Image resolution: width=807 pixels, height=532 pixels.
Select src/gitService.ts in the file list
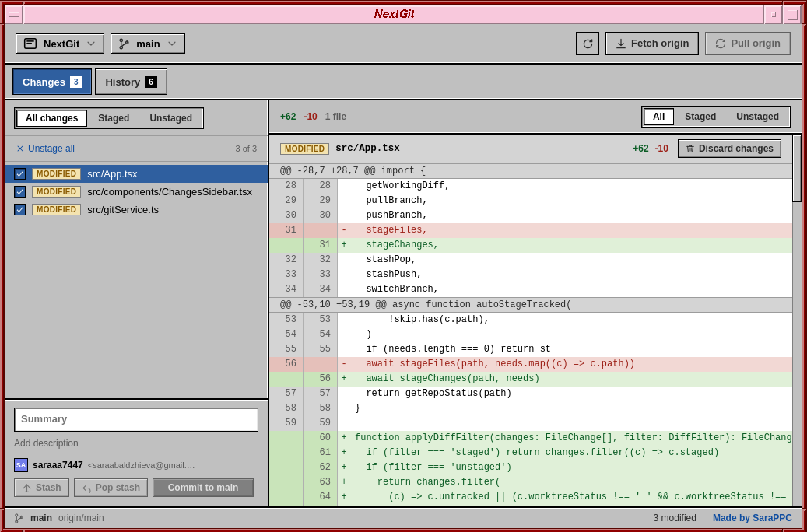tap(136, 209)
